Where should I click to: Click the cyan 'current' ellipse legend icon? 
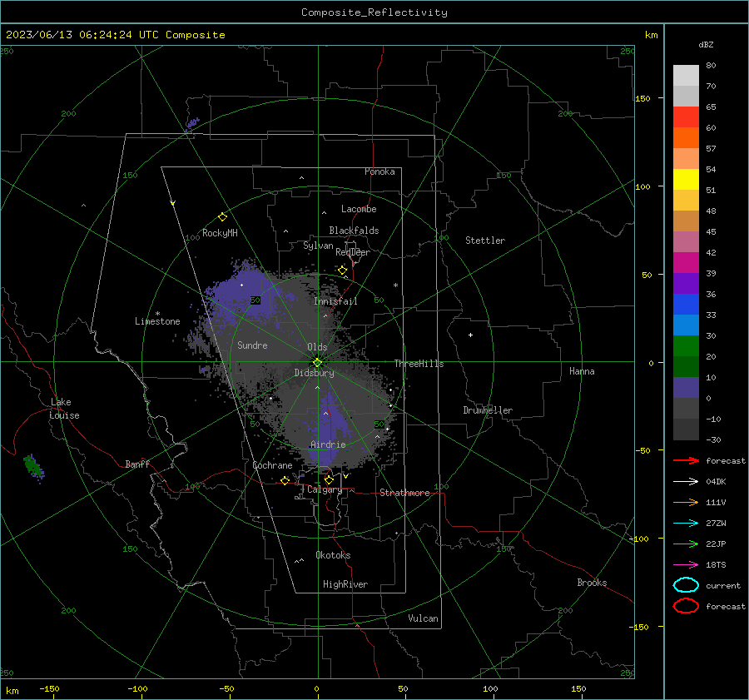click(x=686, y=585)
